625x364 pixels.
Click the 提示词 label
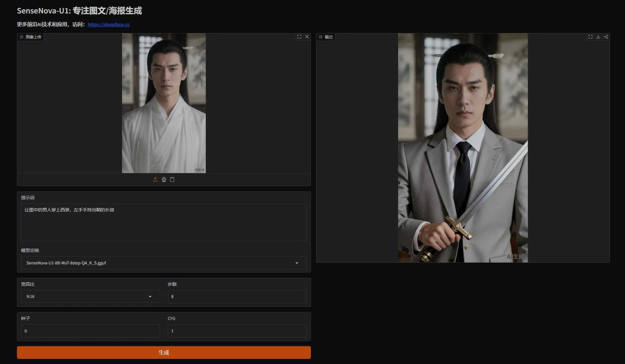pos(28,198)
